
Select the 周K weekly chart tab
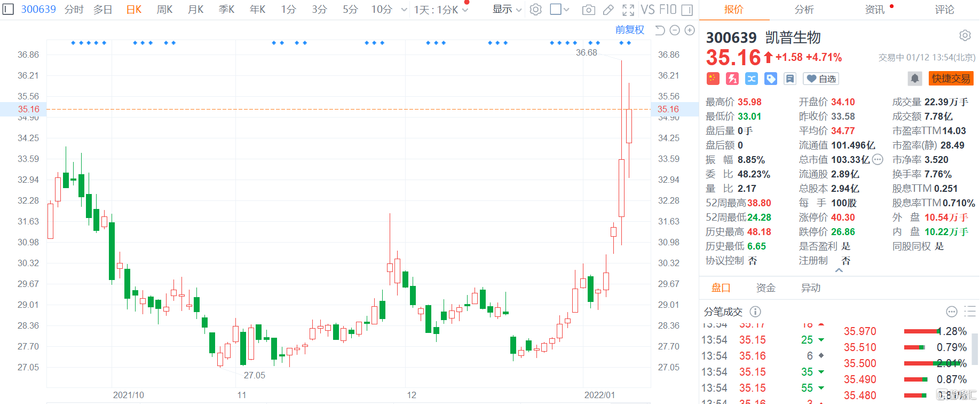click(x=164, y=10)
